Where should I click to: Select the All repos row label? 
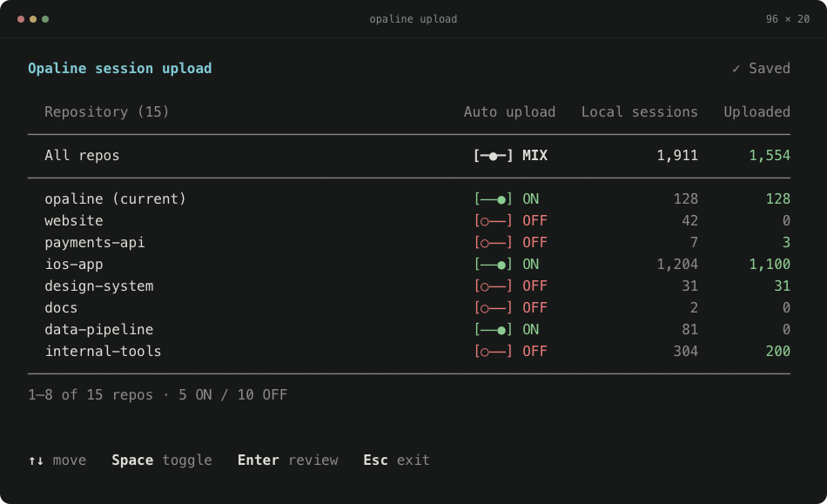[x=82, y=156]
